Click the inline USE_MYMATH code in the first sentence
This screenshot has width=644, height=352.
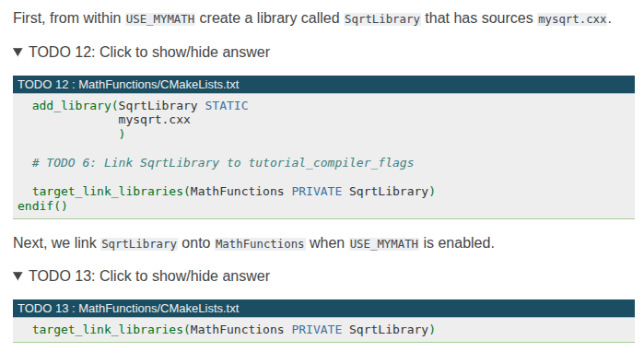[160, 19]
